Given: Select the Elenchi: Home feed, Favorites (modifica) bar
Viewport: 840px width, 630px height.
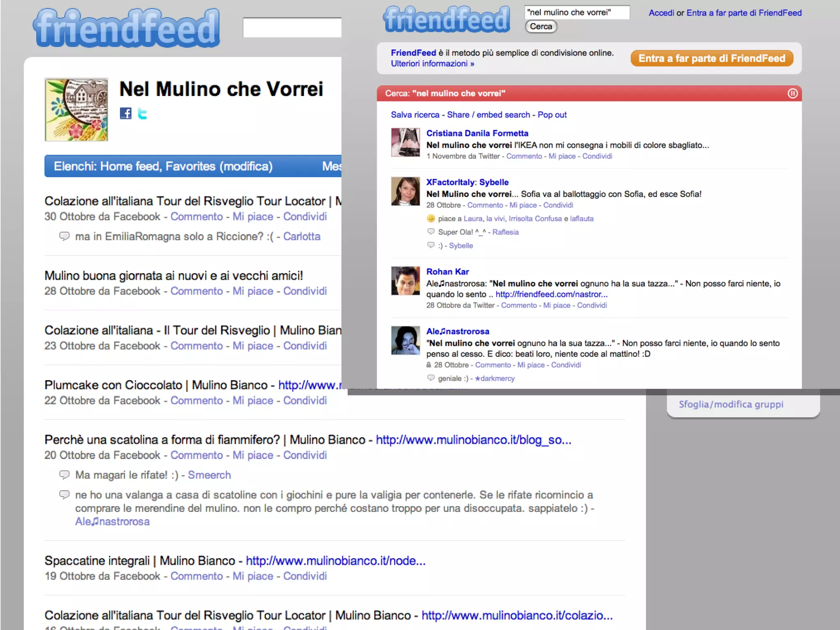Looking at the screenshot, I should [193, 166].
